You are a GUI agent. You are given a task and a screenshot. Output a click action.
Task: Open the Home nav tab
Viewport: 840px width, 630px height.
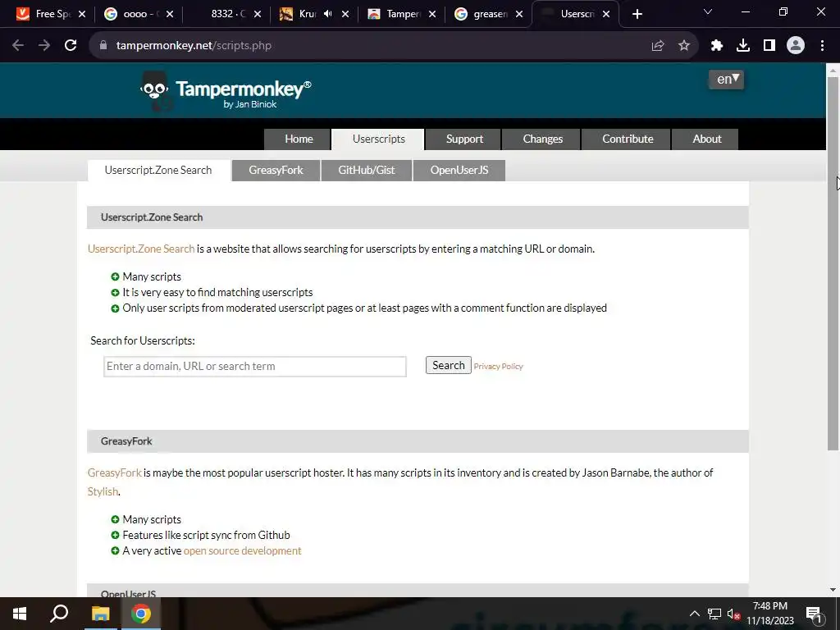(297, 139)
